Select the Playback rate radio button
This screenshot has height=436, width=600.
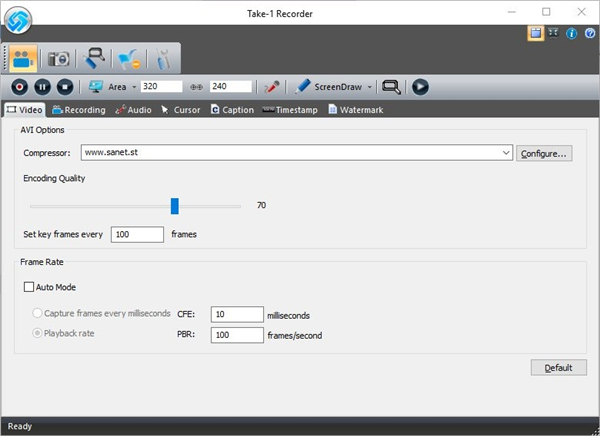click(x=38, y=333)
